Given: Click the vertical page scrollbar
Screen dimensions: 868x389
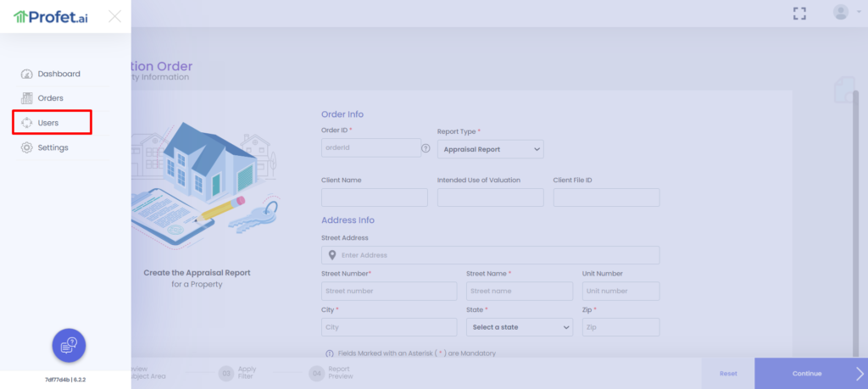Looking at the screenshot, I should pos(854,220).
